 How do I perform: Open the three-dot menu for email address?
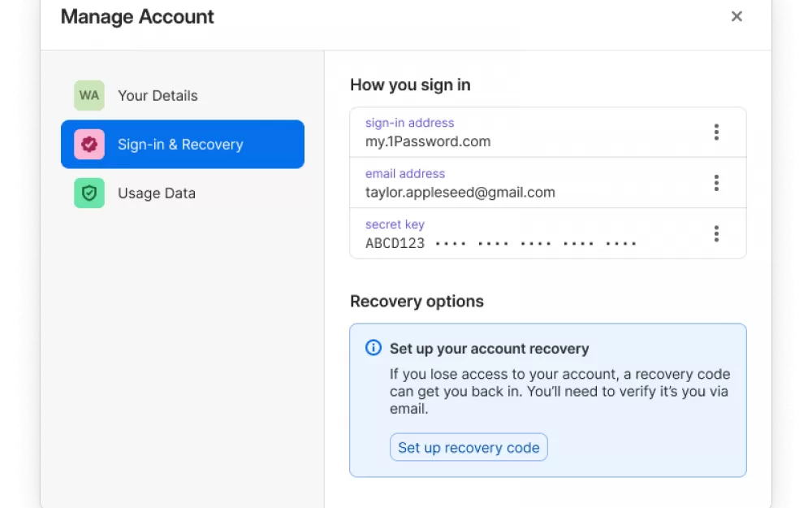(x=716, y=183)
